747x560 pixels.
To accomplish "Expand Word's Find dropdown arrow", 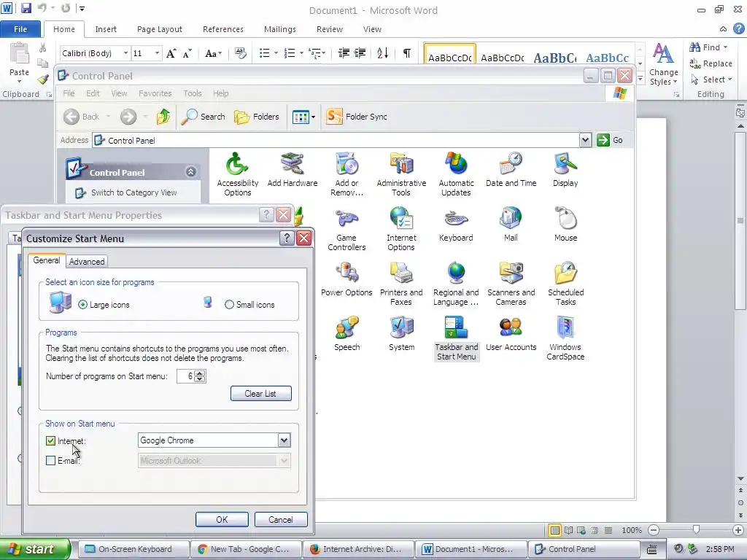I will (x=726, y=47).
